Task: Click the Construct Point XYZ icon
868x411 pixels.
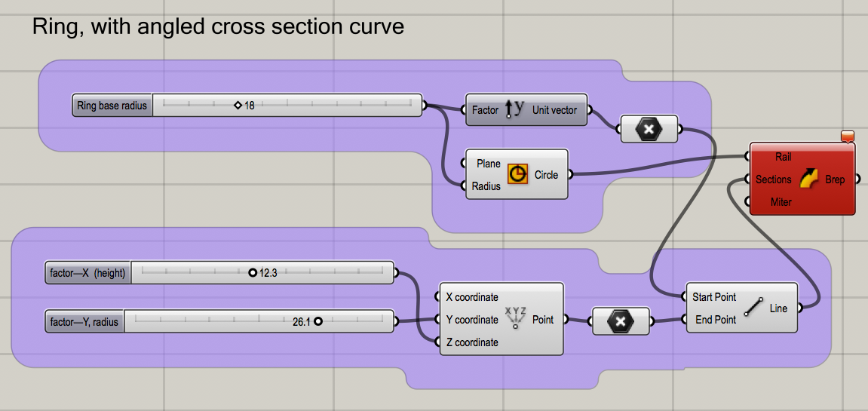Action: pos(516,319)
